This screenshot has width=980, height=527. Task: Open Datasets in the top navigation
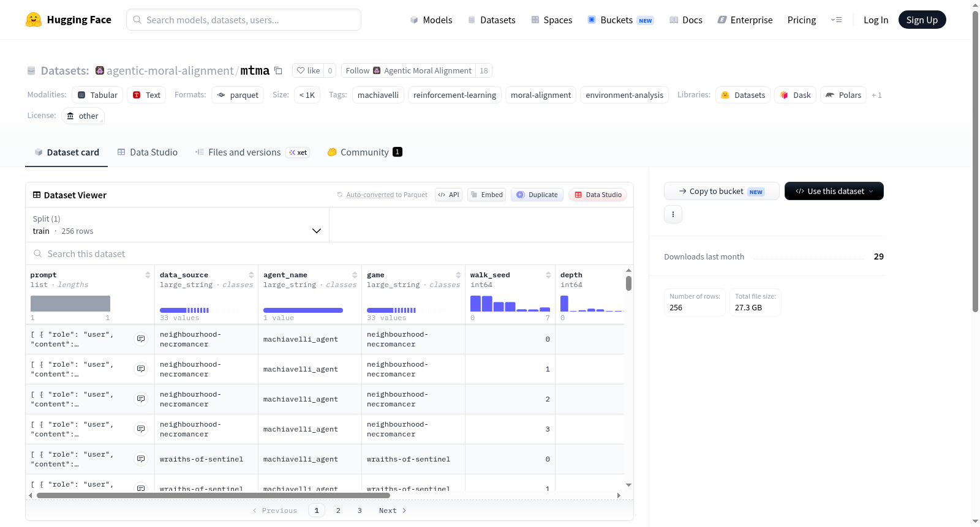[x=492, y=20]
